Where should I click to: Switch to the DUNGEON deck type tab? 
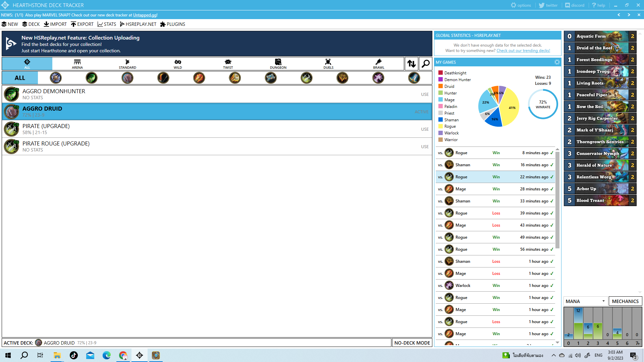(x=278, y=64)
